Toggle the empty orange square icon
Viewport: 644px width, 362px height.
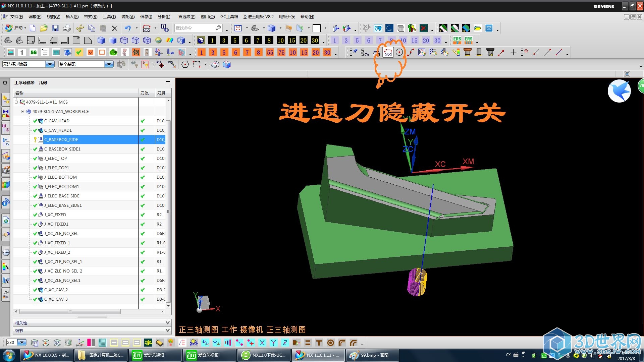102,52
